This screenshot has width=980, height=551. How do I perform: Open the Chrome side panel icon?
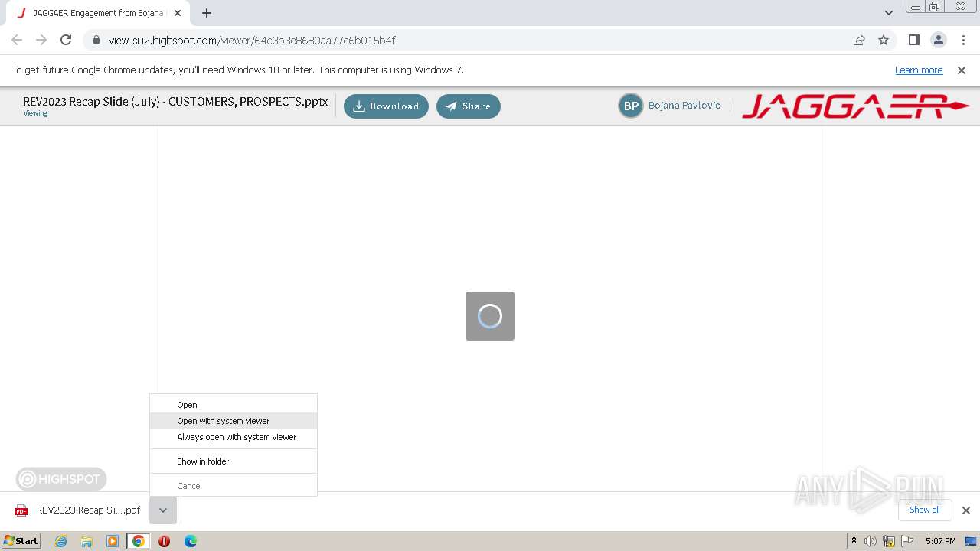pyautogui.click(x=913, y=40)
